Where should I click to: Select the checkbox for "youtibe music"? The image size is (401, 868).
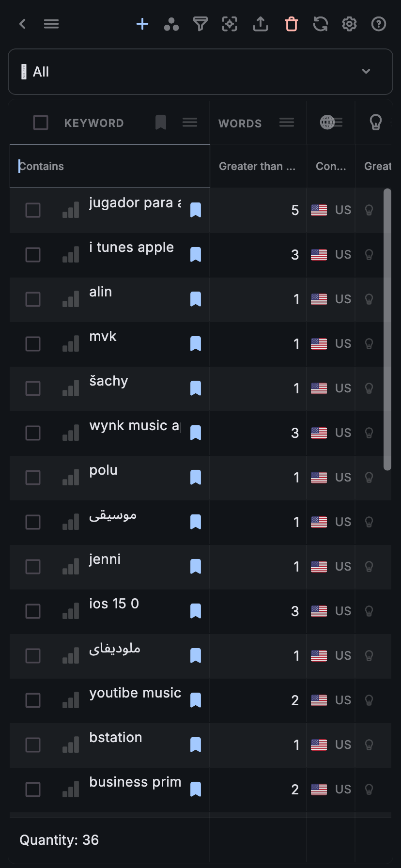[32, 700]
